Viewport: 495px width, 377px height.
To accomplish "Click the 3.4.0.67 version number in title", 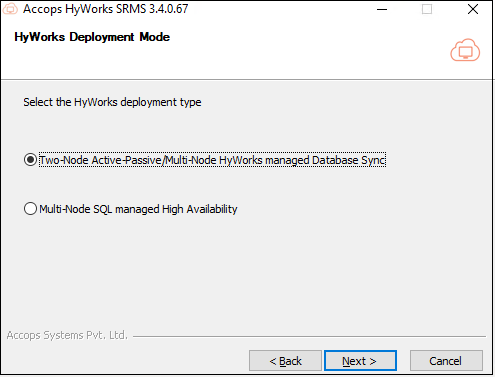I will (169, 9).
